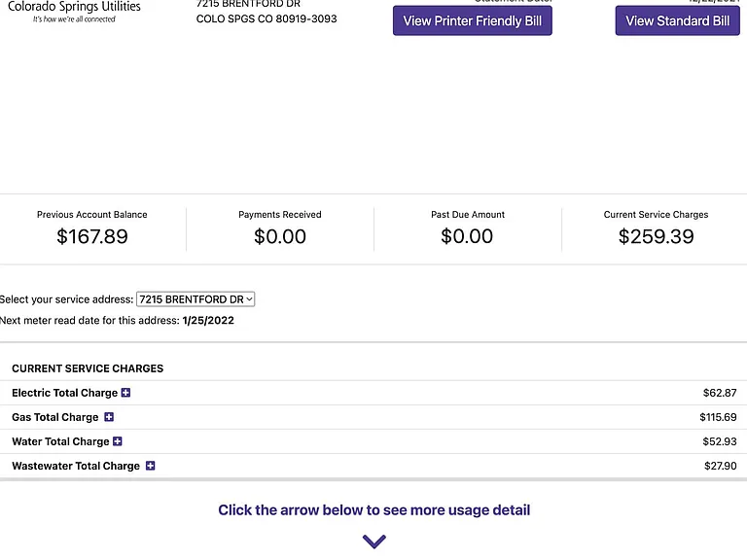Click 'Click the arrow below to see more usage detail' text

[373, 510]
